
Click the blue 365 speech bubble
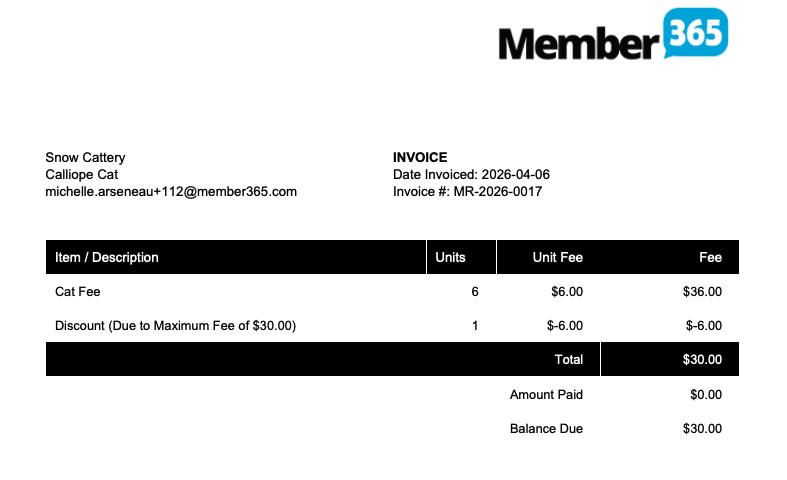(x=695, y=33)
